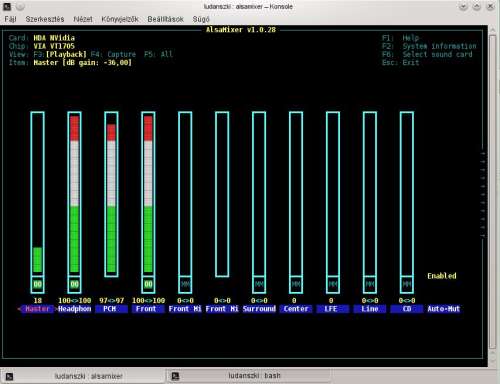
Task: Open the Súgó menu
Action: coord(201,19)
